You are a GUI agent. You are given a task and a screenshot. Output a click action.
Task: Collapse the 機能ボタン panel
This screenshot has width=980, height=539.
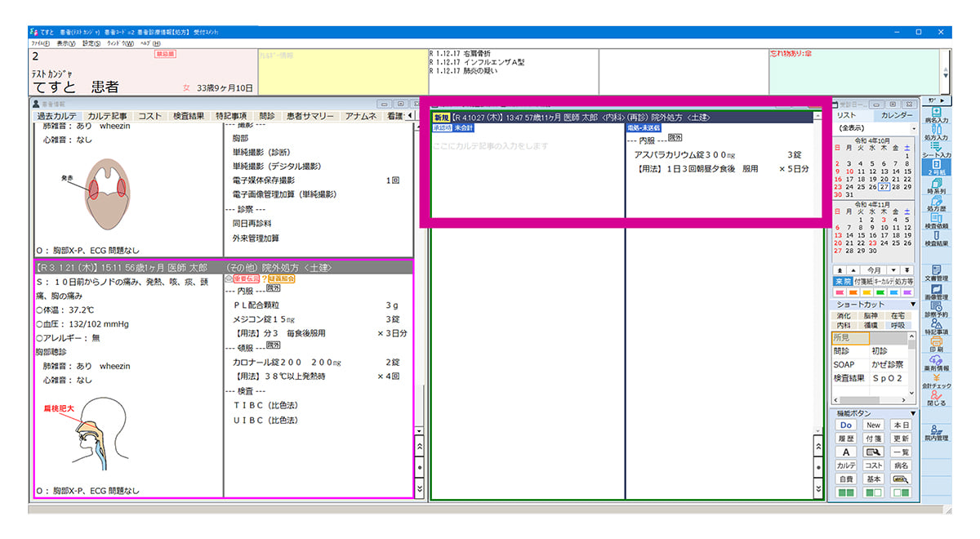[913, 413]
